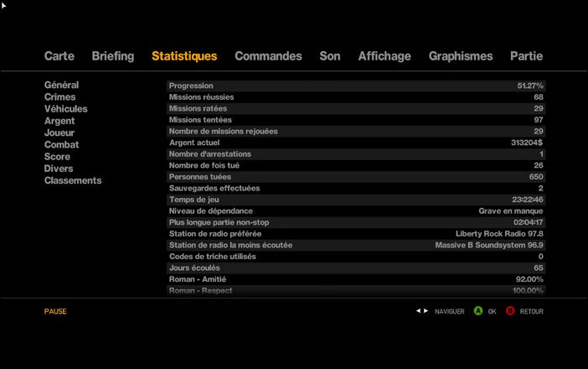The width and height of the screenshot is (588, 369).
Task: Click the OK label
Action: (x=492, y=312)
